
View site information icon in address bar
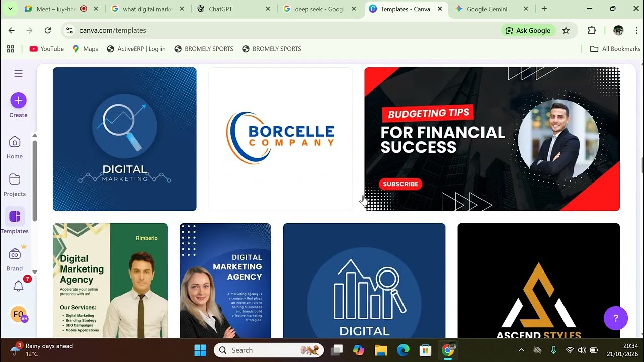[x=70, y=30]
